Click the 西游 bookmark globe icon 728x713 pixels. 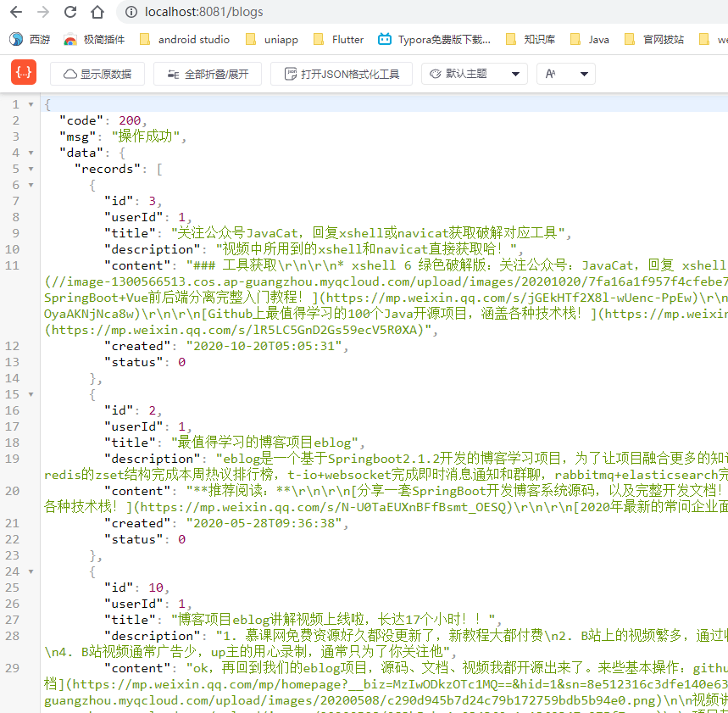(16, 39)
